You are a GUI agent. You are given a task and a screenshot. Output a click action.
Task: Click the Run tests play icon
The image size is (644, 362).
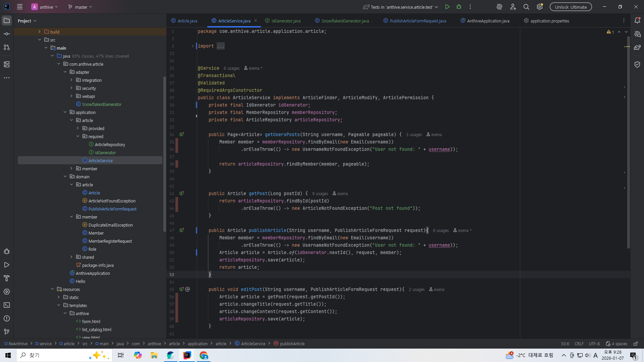pyautogui.click(x=447, y=7)
